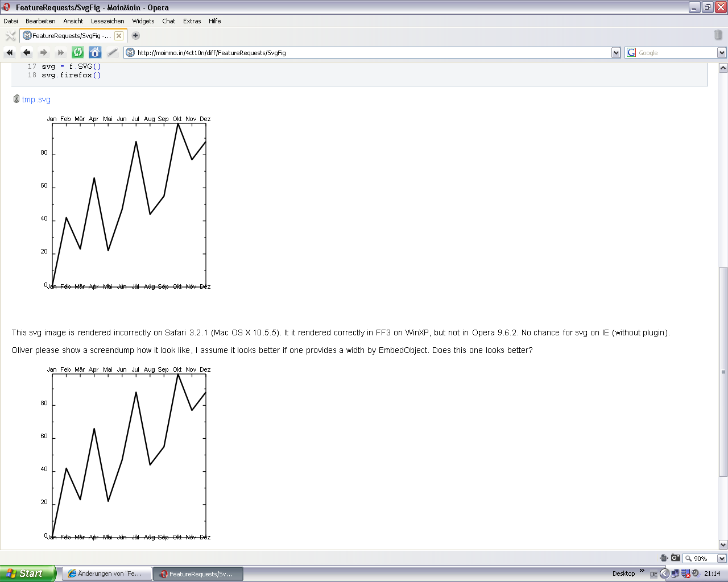Open a new tab with plus button
728x582 pixels.
(136, 35)
